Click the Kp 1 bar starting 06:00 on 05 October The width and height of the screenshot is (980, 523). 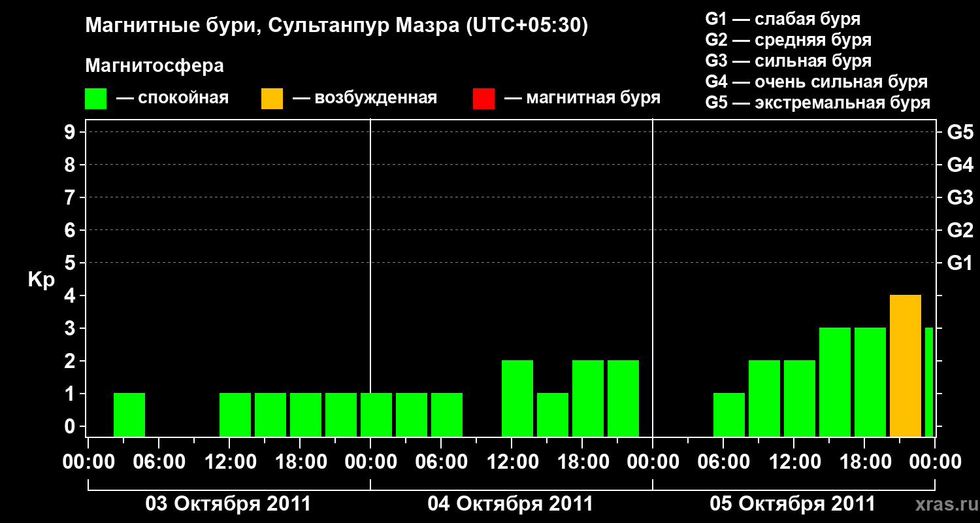coord(729,415)
